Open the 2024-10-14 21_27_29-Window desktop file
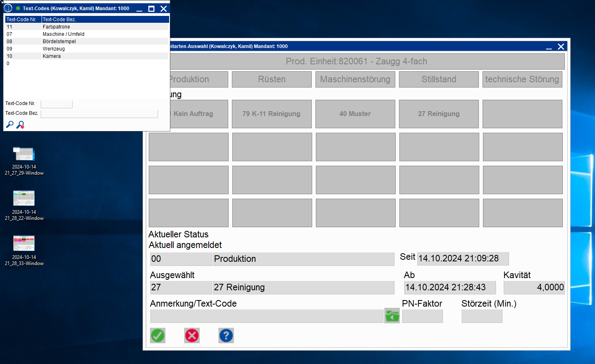595x364 pixels. [24, 155]
